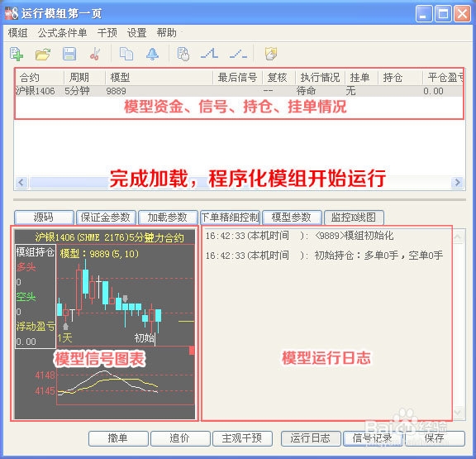Click the alarm bell toolbar icon
This screenshot has height=459, width=476.
click(152, 55)
